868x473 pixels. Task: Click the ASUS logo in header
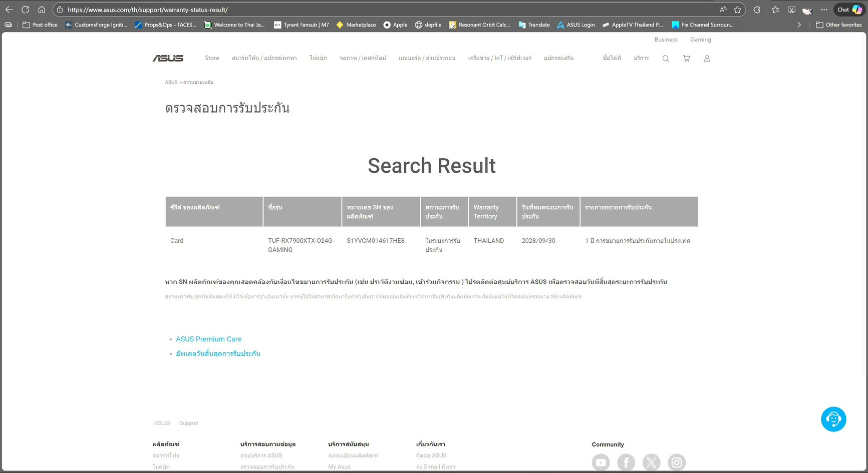[x=168, y=59]
